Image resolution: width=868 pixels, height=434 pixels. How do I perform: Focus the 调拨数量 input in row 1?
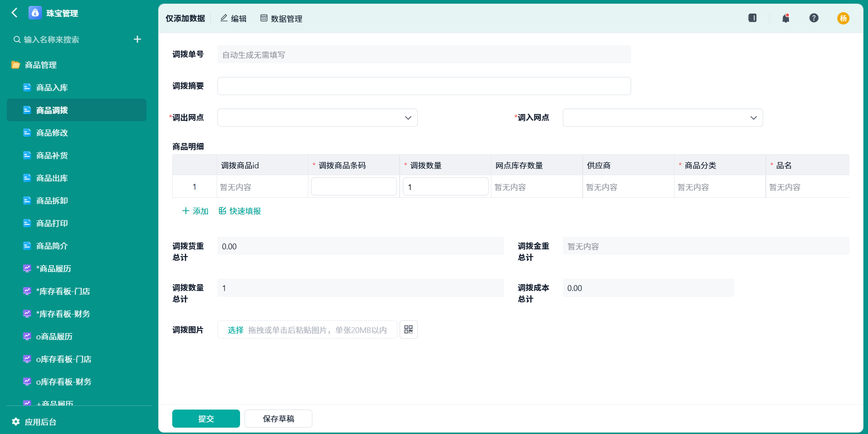tap(446, 186)
